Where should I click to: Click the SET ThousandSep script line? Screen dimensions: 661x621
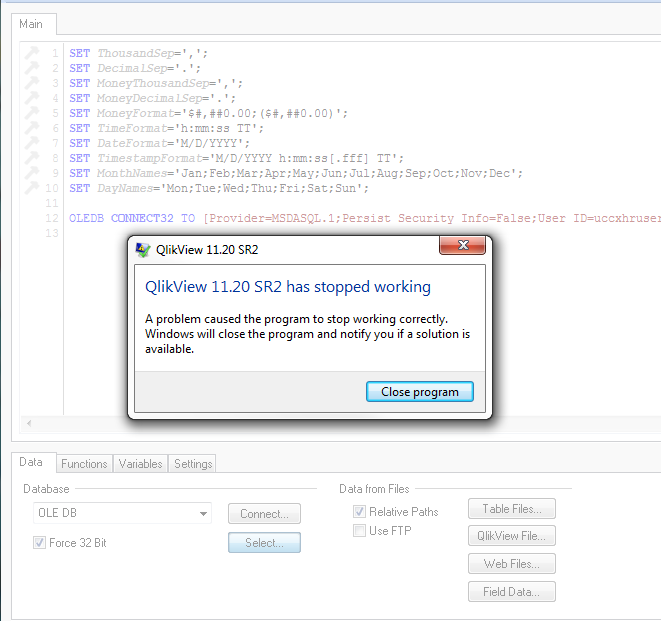click(139, 54)
